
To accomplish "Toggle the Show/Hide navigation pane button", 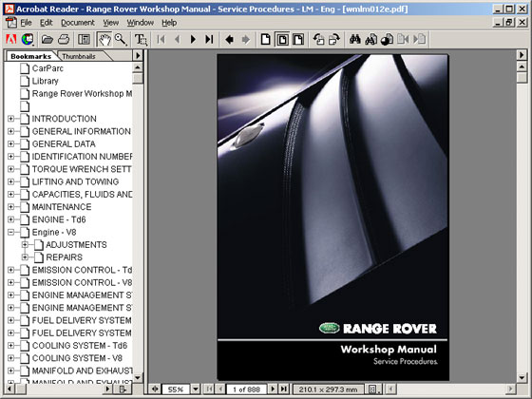I will click(84, 39).
